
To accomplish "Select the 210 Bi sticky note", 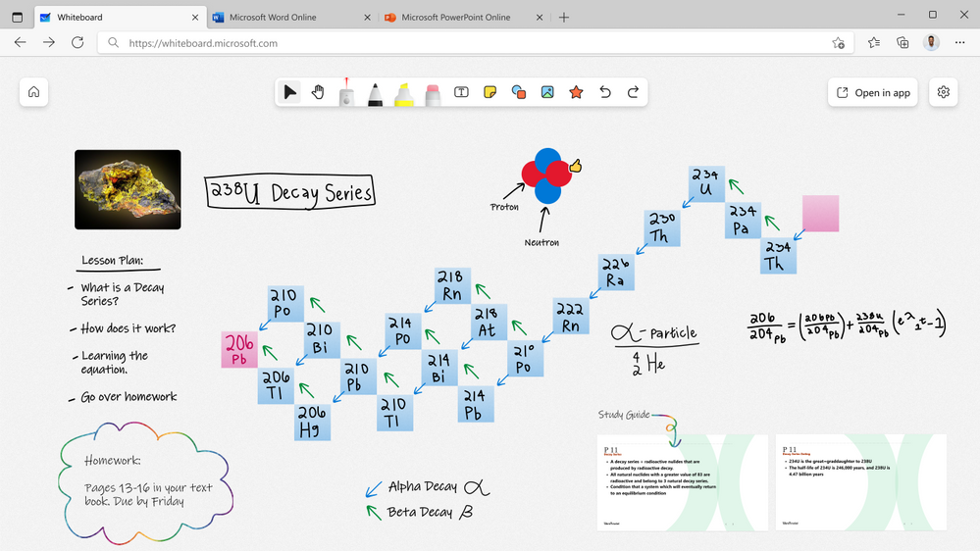I will point(323,339).
